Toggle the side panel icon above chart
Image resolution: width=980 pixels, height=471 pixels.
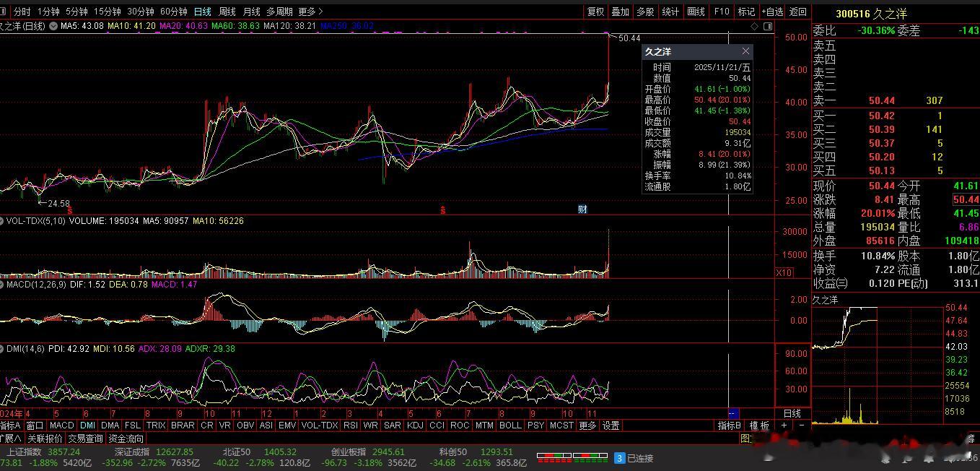pos(768,26)
